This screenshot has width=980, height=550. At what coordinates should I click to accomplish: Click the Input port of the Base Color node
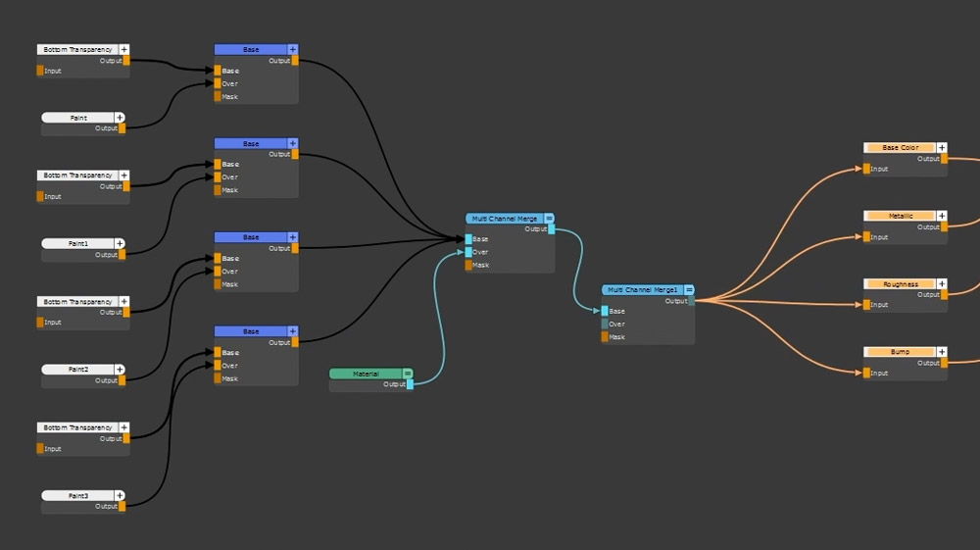[866, 170]
